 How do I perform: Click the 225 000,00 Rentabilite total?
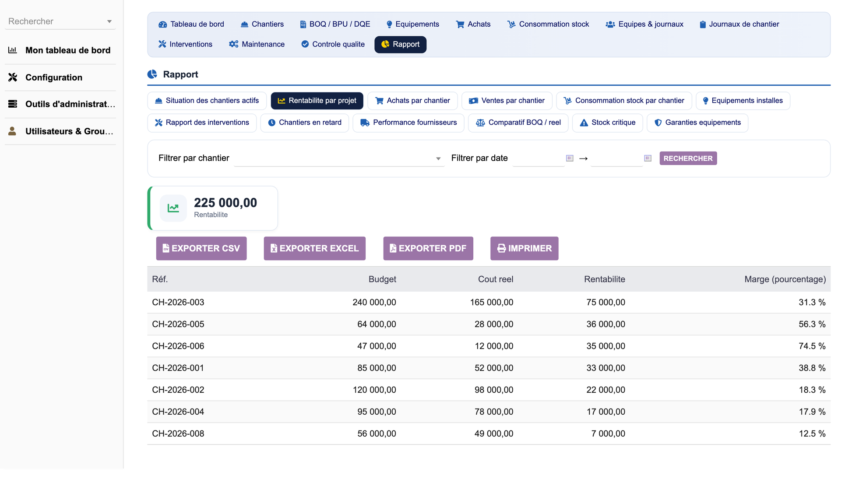tap(225, 203)
